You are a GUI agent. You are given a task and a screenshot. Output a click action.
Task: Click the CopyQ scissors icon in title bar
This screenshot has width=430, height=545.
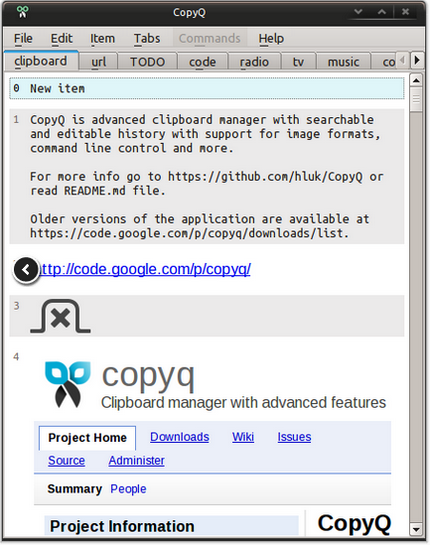[23, 11]
